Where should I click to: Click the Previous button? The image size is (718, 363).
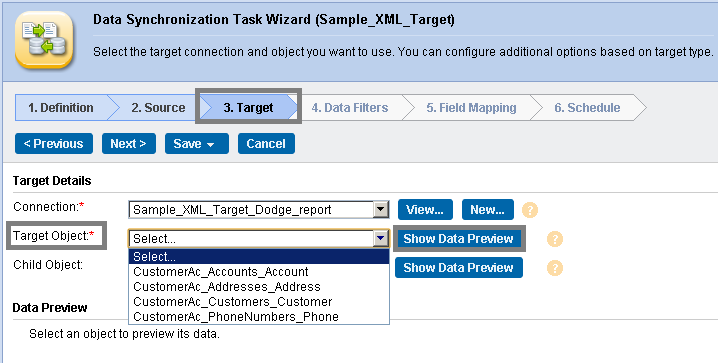click(54, 144)
